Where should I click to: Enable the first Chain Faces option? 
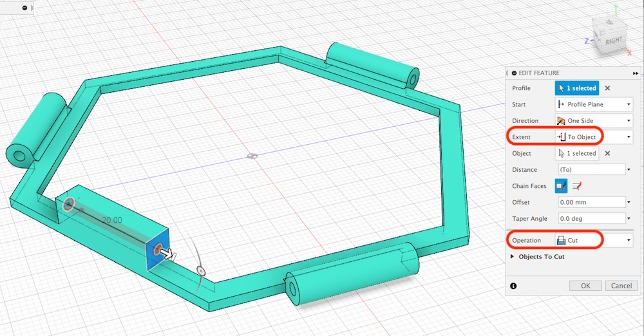click(x=561, y=186)
